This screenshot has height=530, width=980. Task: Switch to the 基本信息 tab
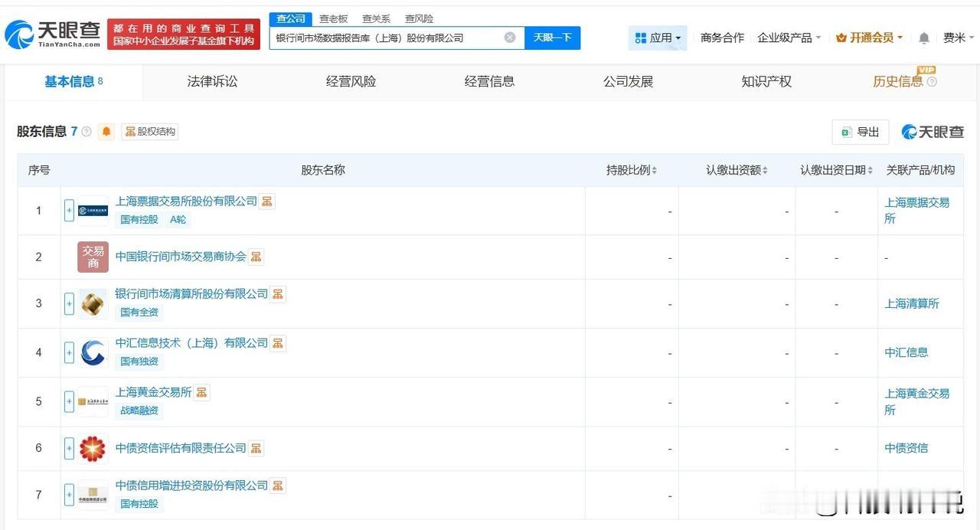coord(73,82)
